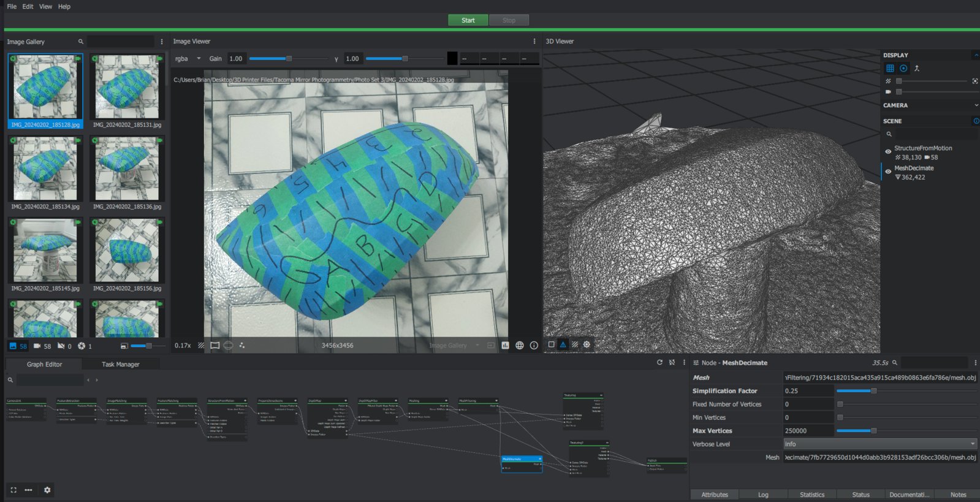Open Help menu
This screenshot has width=980, height=502.
[64, 6]
